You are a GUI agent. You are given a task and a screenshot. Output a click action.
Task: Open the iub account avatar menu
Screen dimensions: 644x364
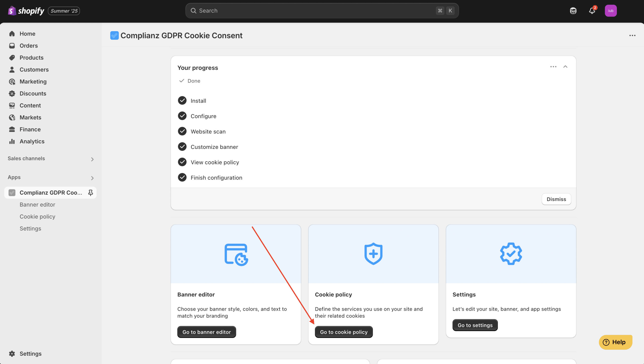coord(611,11)
